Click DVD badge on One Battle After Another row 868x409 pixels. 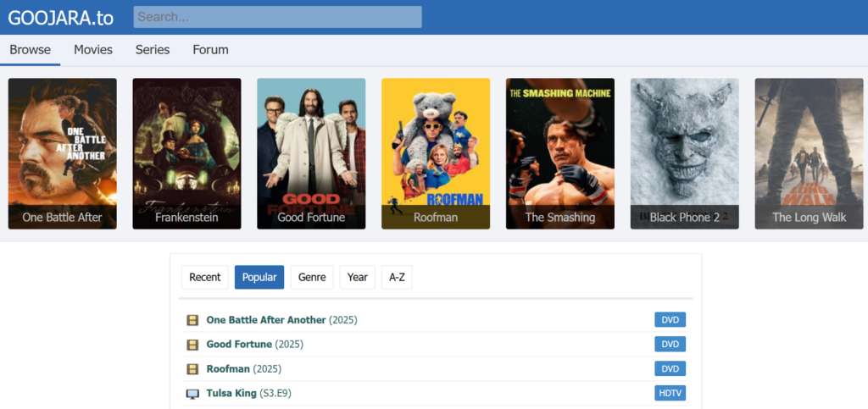click(670, 320)
